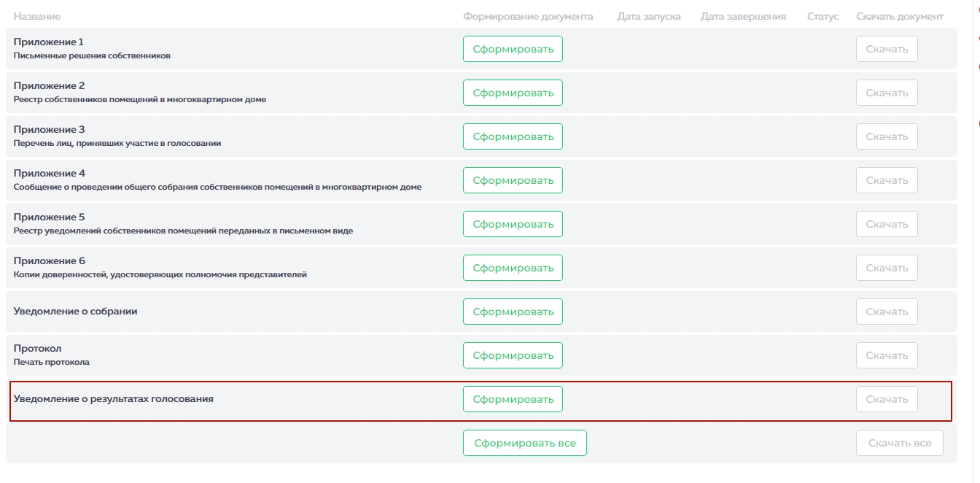The width and height of the screenshot is (980, 483).
Task: Click the Статус column header
Action: click(x=822, y=16)
